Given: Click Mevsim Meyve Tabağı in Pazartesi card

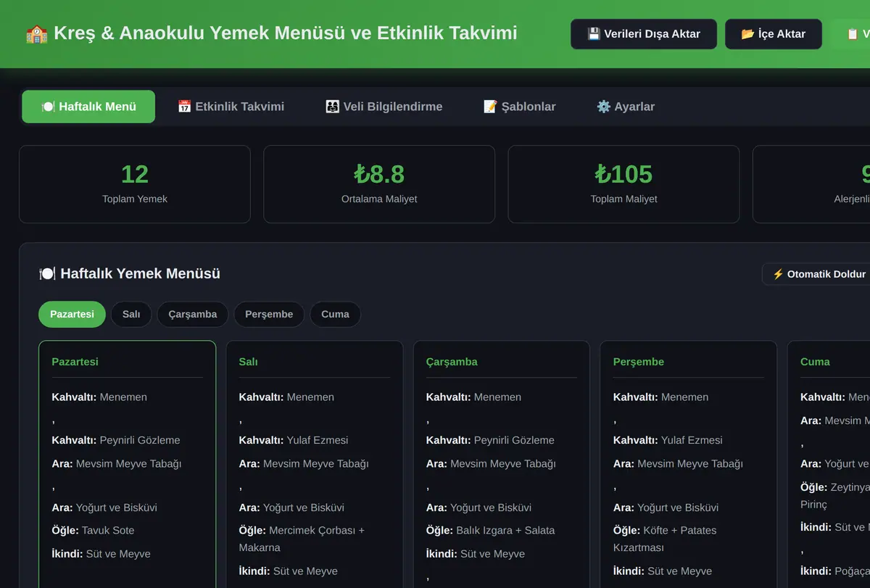Looking at the screenshot, I should (128, 464).
